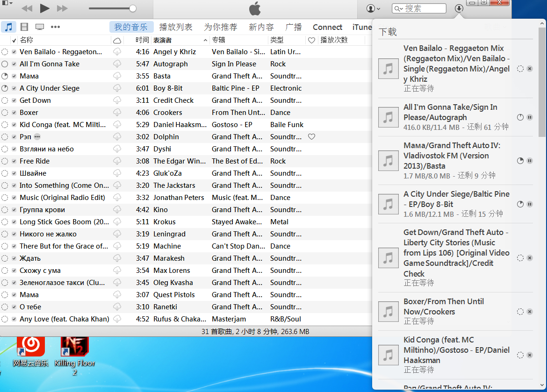Screen dimensions: 547x392
Task: Open the downloads arrow icon in toolbar
Action: 459,8
